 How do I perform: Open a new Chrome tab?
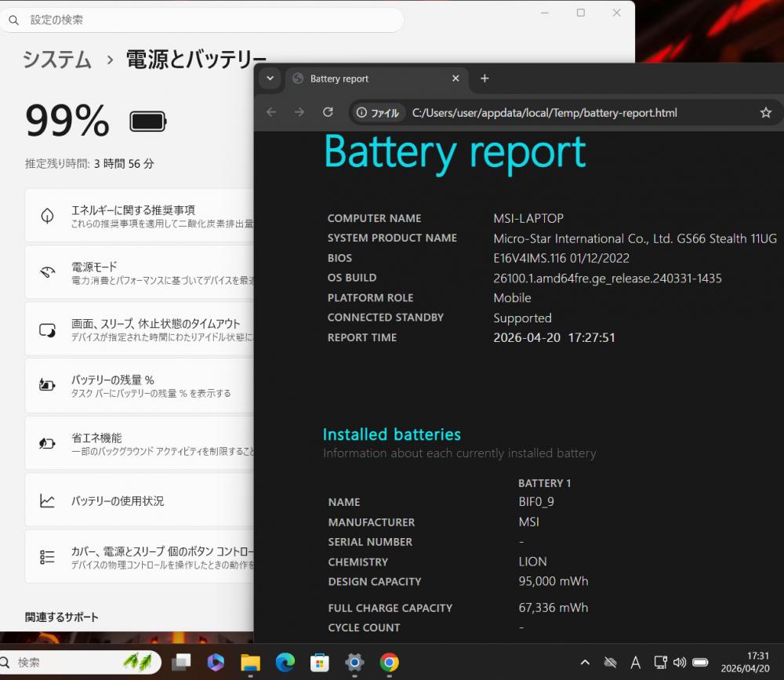485,78
